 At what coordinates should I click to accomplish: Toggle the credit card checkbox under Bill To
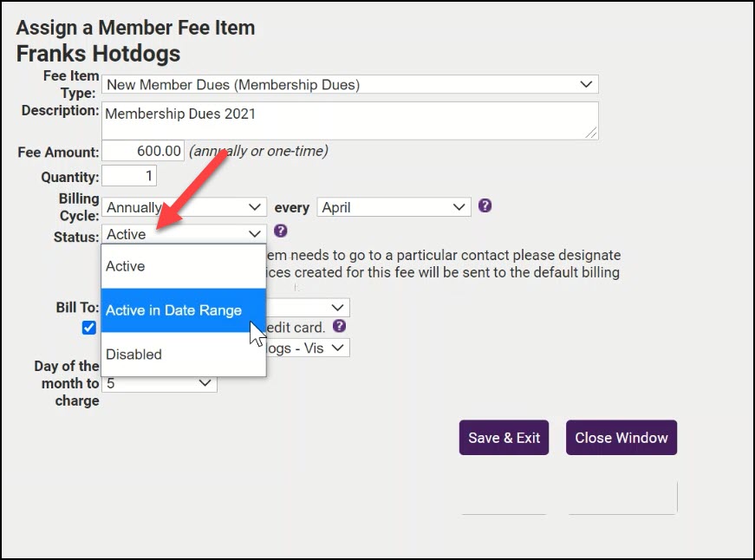pyautogui.click(x=88, y=328)
